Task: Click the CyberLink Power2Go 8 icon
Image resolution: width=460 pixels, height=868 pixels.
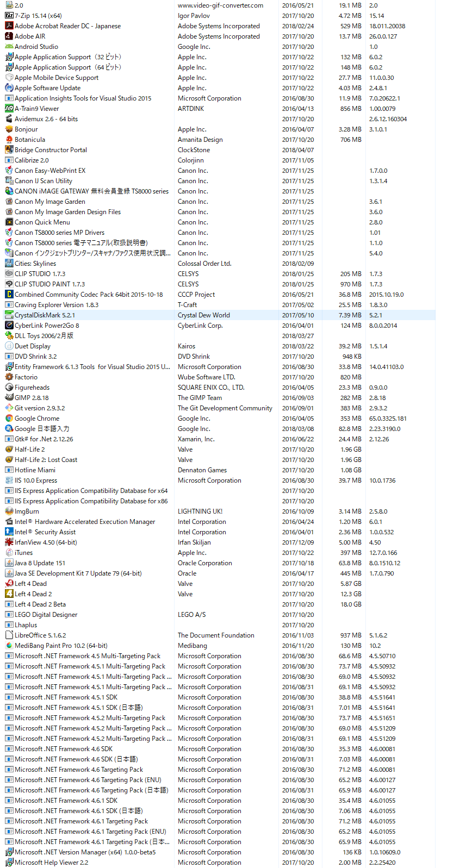Action: 9,325
